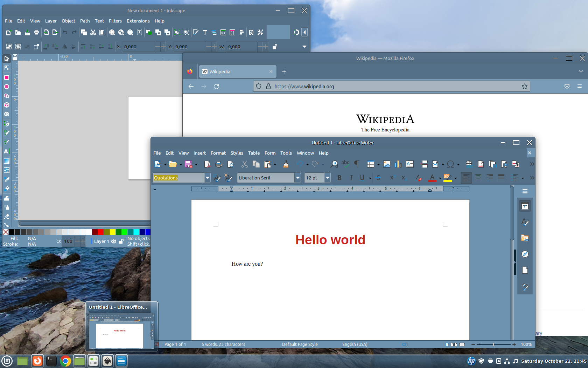
Task: Toggle formatting marks pilcrow in Writer
Action: [357, 164]
